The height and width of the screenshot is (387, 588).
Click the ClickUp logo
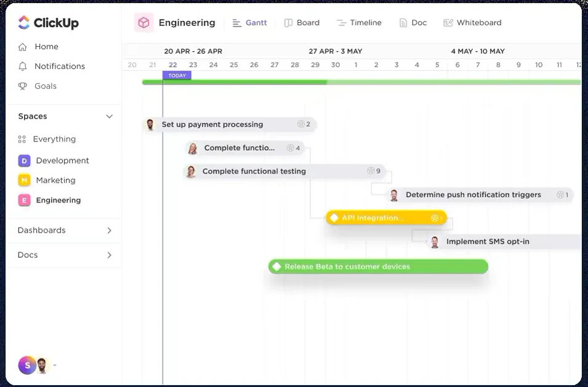click(49, 23)
